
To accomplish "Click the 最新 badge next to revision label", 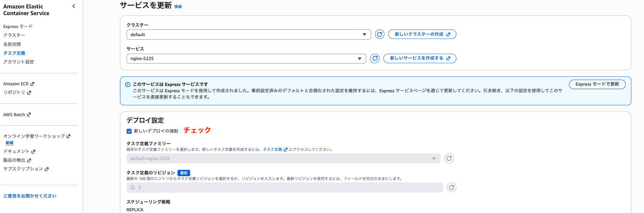I will pos(184,173).
